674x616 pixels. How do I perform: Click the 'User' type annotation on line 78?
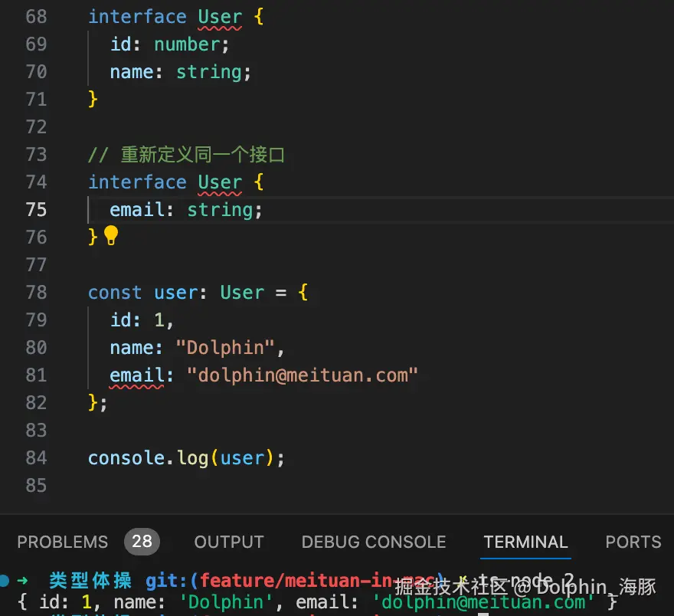[242, 293]
